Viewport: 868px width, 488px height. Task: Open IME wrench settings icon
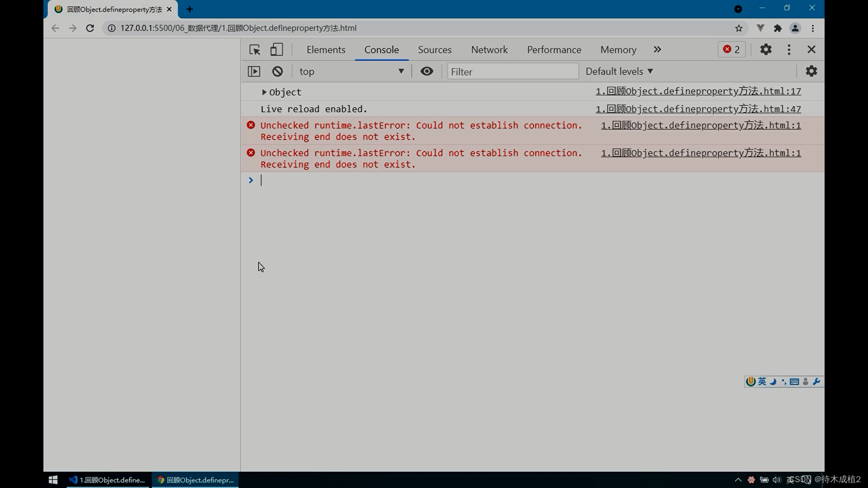(816, 381)
